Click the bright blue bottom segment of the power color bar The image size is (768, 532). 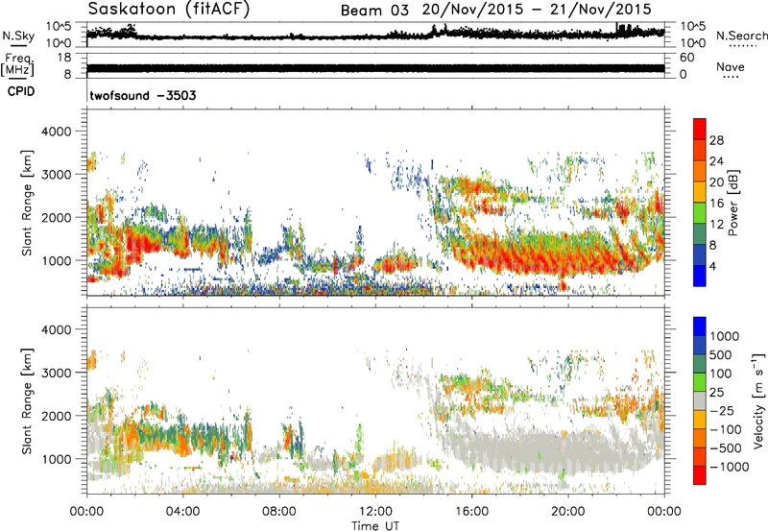point(700,277)
